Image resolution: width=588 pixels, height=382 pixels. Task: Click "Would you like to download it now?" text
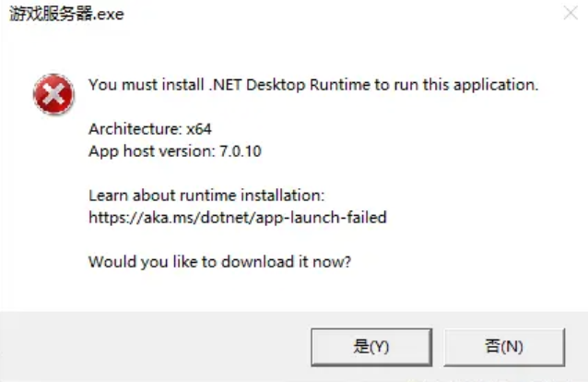220,262
